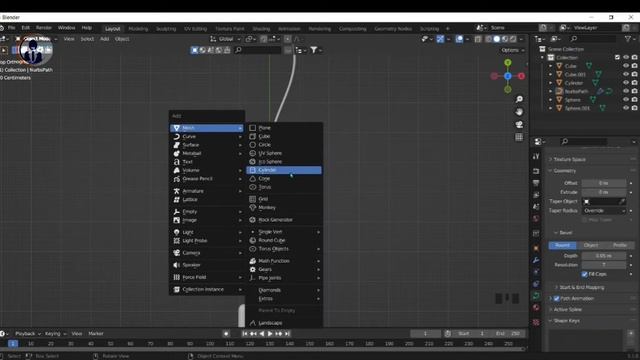The image size is (640, 360).
Task: Click the Landscape mesh icon
Action: point(253,323)
